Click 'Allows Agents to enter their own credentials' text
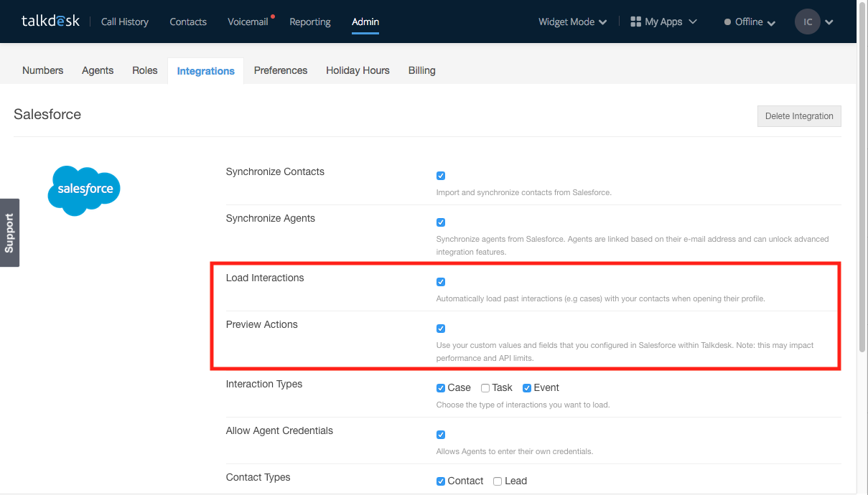Screen dimensions: 868x495 point(515,451)
